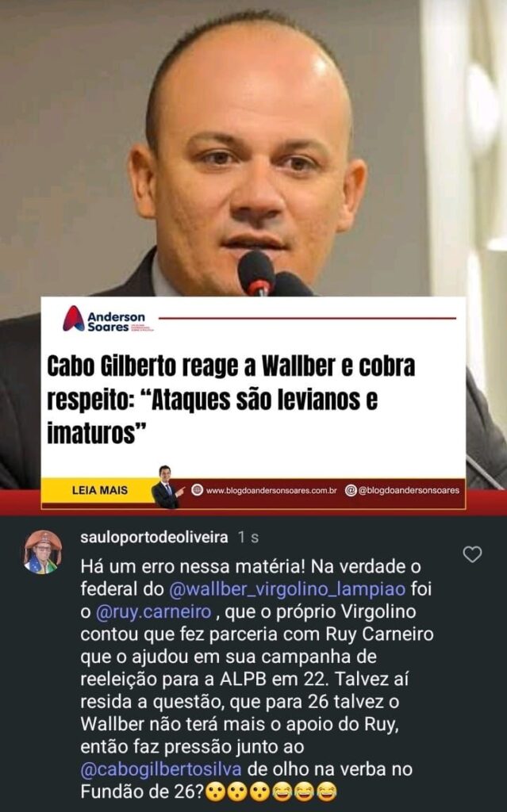Open the @cabogilbertosilva mention
The width and height of the screenshot is (507, 812).
pyautogui.click(x=161, y=769)
